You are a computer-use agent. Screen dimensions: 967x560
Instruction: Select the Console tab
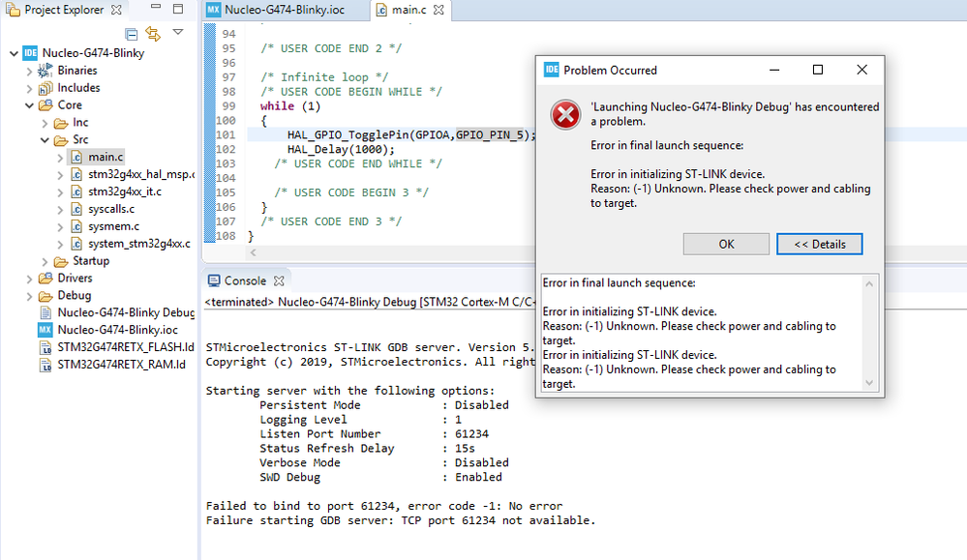click(245, 280)
